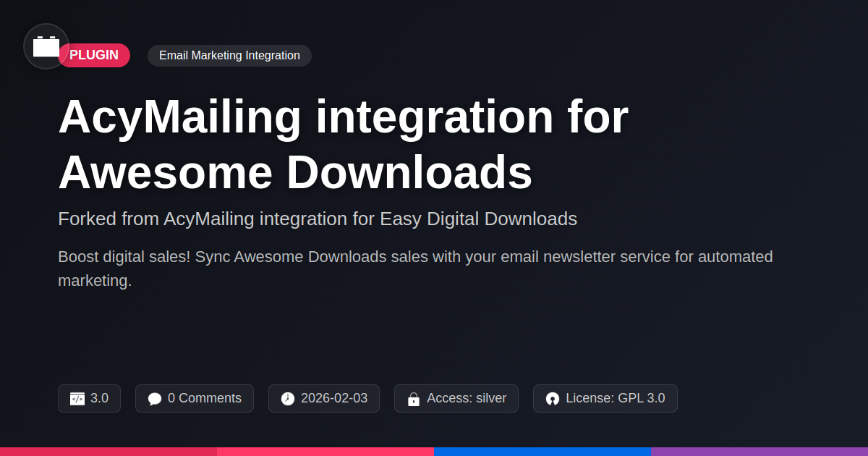Select the 2026-02-03 date text
This screenshot has width=868, height=456.
click(x=334, y=398)
